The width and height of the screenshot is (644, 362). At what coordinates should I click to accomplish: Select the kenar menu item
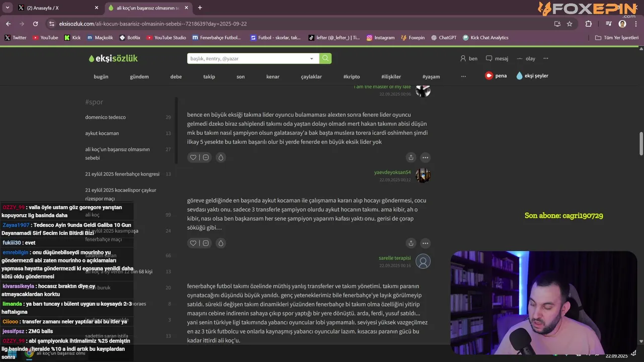point(273,76)
